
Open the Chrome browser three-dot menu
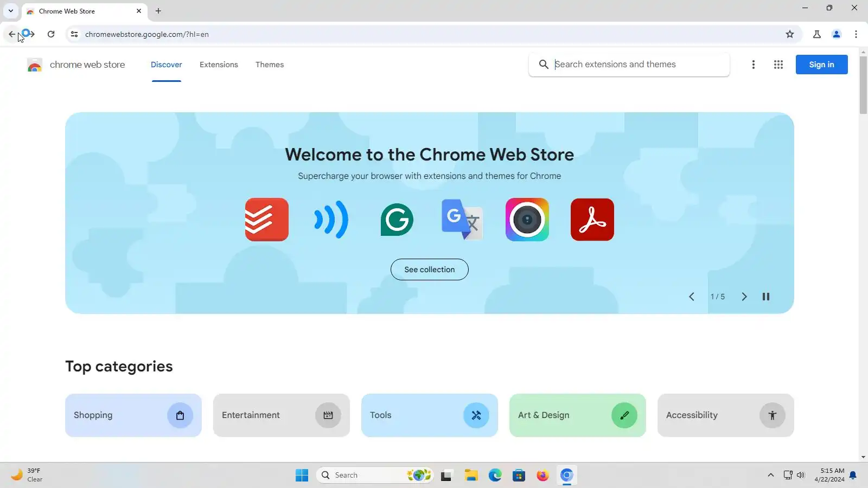856,34
